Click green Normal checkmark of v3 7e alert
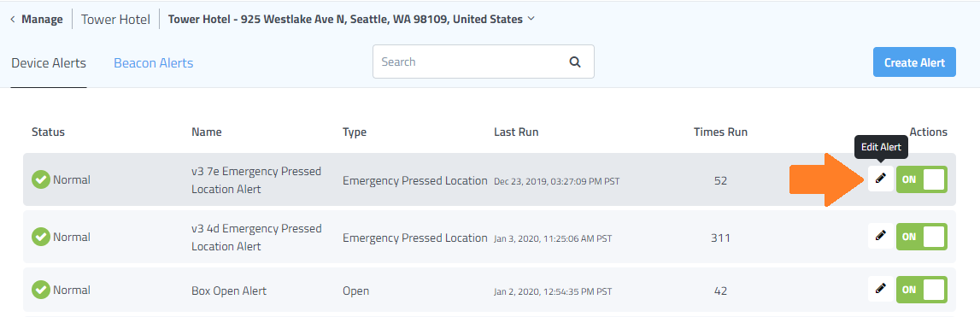The width and height of the screenshot is (980, 317). coord(41,180)
